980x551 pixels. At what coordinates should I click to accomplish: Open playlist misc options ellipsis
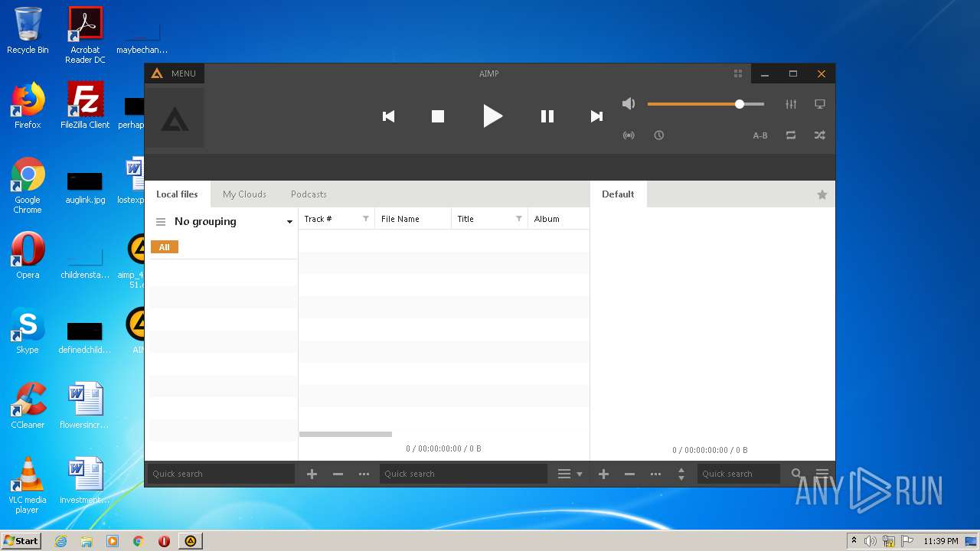655,474
